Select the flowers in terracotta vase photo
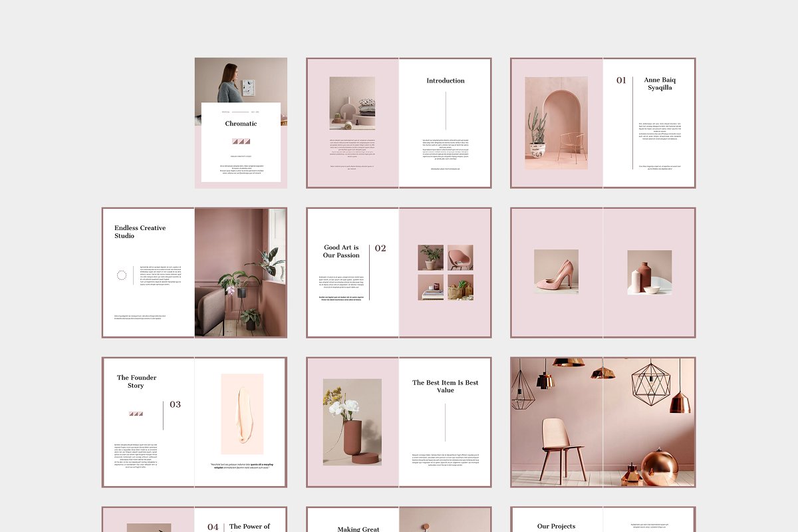Viewport: 798px width, 532px height. tap(352, 421)
